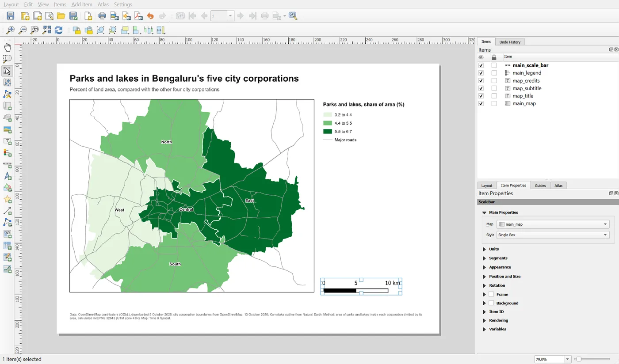The image size is (619, 364).
Task: Click the zoom level field showing 79.0%
Action: 549,359
